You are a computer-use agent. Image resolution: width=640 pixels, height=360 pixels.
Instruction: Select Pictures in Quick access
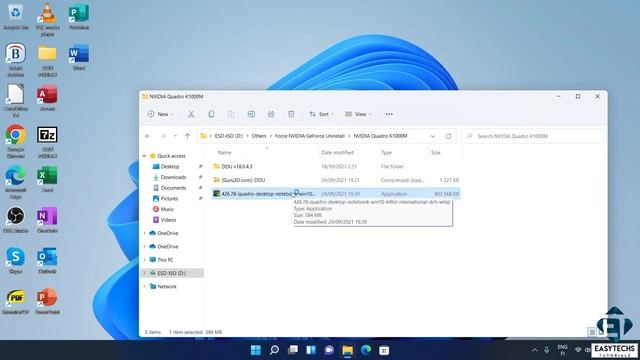169,198
